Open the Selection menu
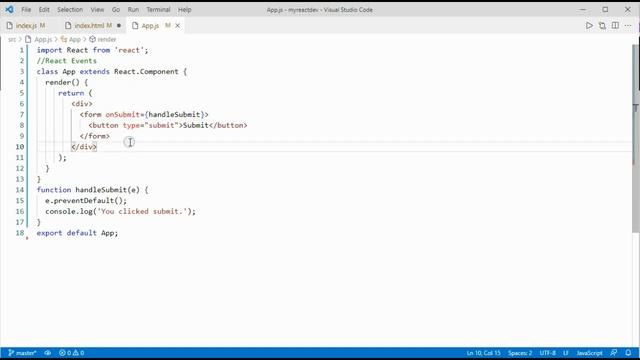The image size is (640, 360). click(70, 9)
